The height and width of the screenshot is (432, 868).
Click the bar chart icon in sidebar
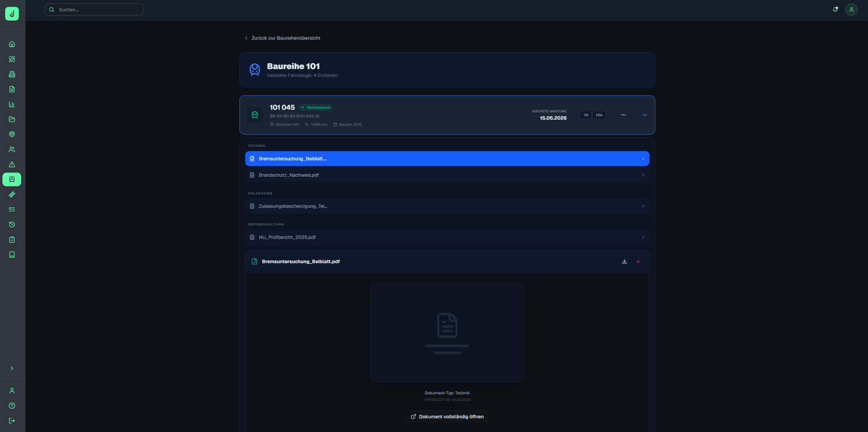pyautogui.click(x=12, y=104)
